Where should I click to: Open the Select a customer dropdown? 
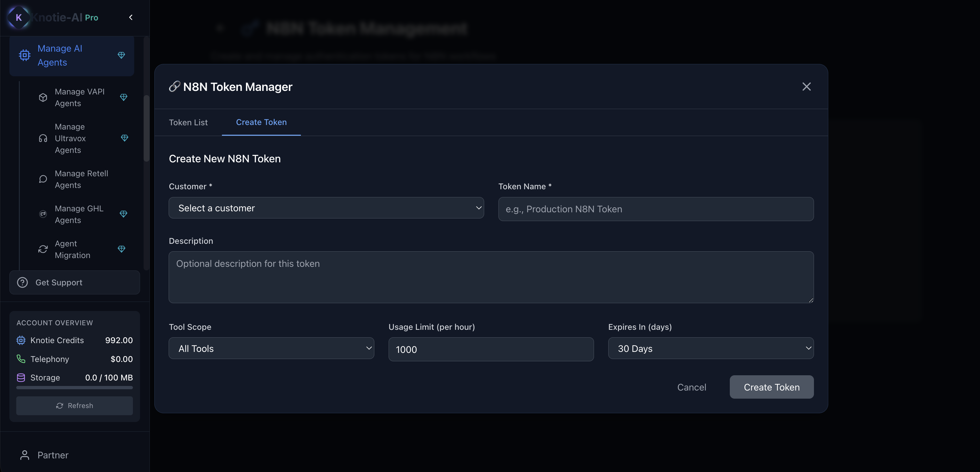point(326,208)
